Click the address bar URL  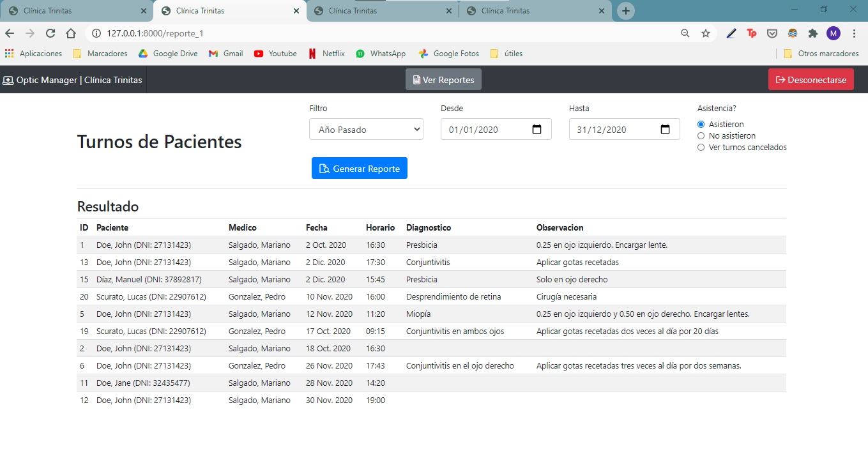click(155, 33)
